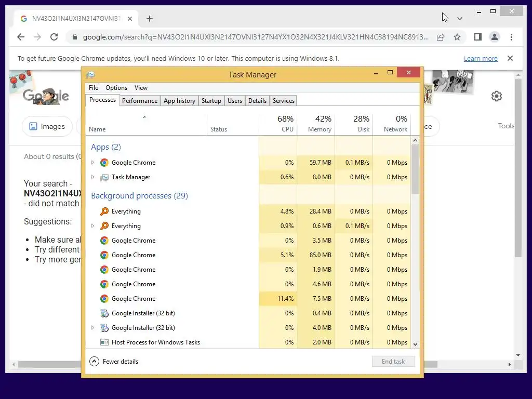Bookmark page with the star icon

(x=457, y=37)
